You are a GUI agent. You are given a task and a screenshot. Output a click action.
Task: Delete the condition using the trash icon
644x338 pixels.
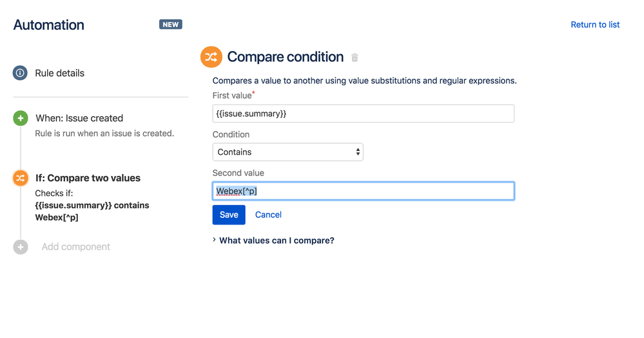355,57
